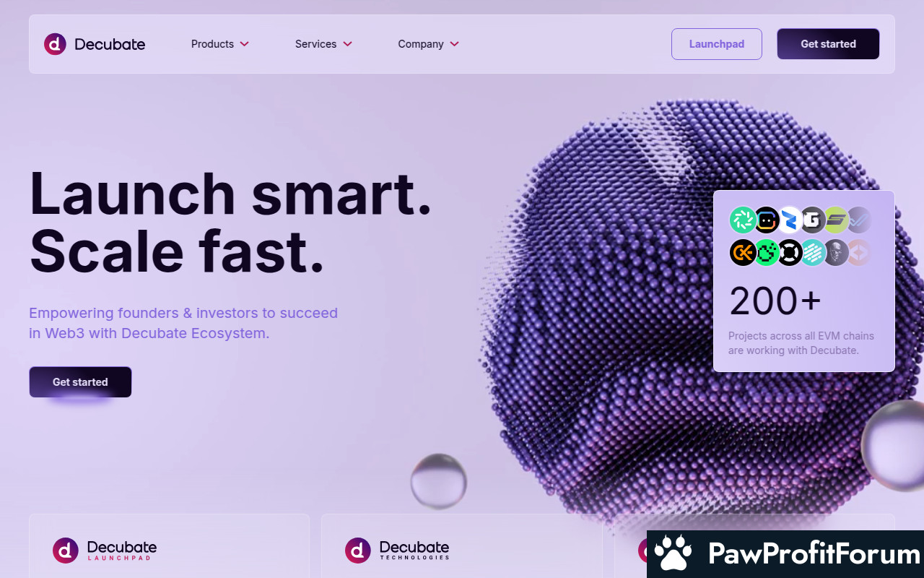
Task: Click the pixel hand logo on green
Action: click(766, 252)
